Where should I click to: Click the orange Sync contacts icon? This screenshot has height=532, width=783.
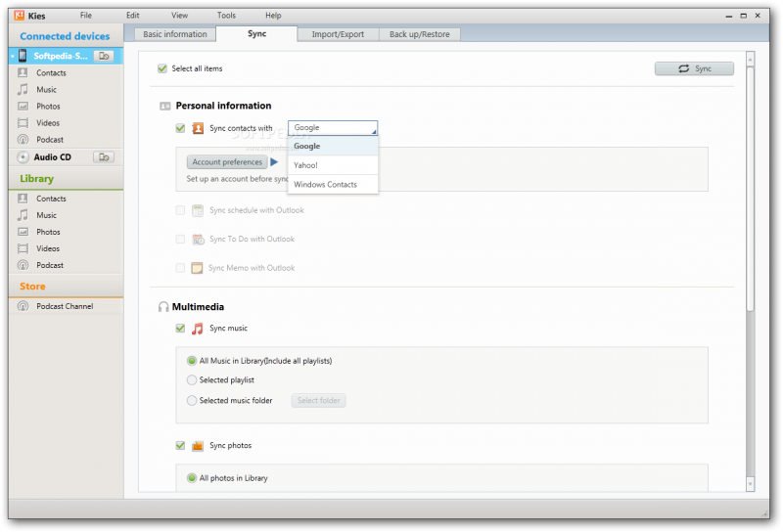point(198,128)
